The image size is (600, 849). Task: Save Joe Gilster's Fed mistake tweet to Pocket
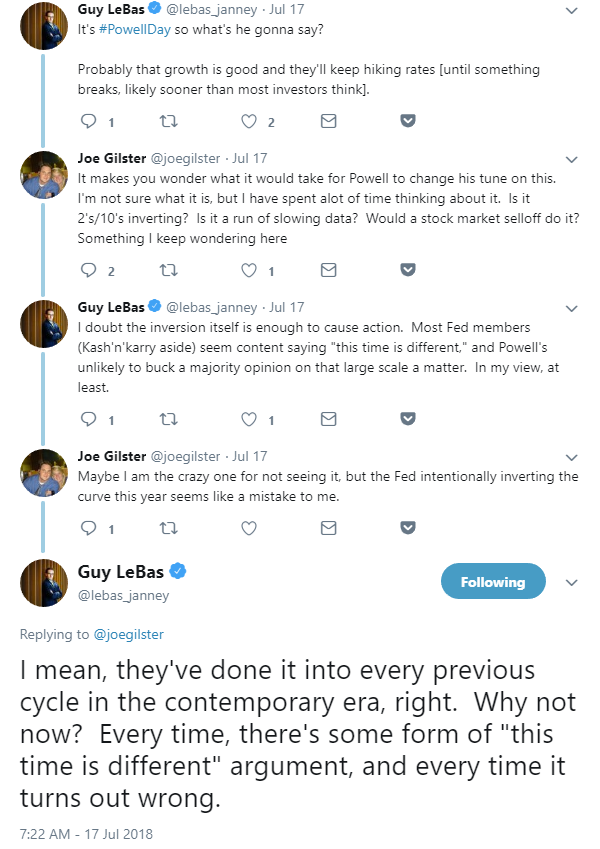[408, 527]
